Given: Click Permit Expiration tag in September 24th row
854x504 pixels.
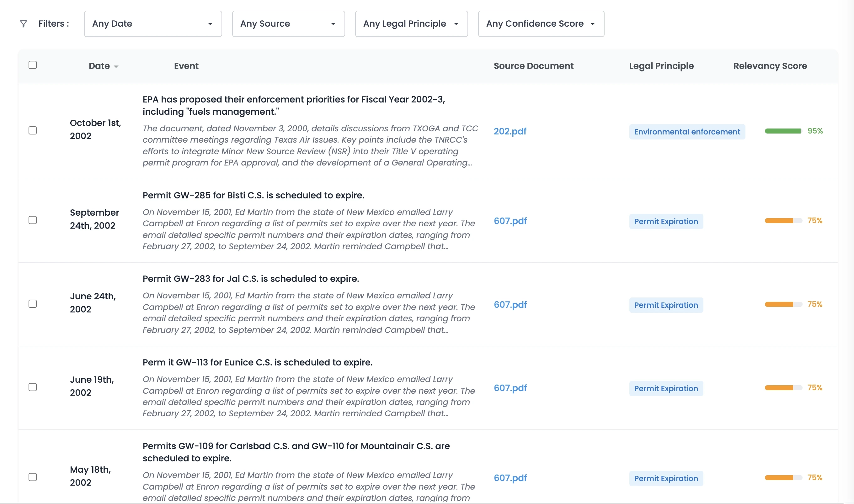Looking at the screenshot, I should pyautogui.click(x=666, y=221).
